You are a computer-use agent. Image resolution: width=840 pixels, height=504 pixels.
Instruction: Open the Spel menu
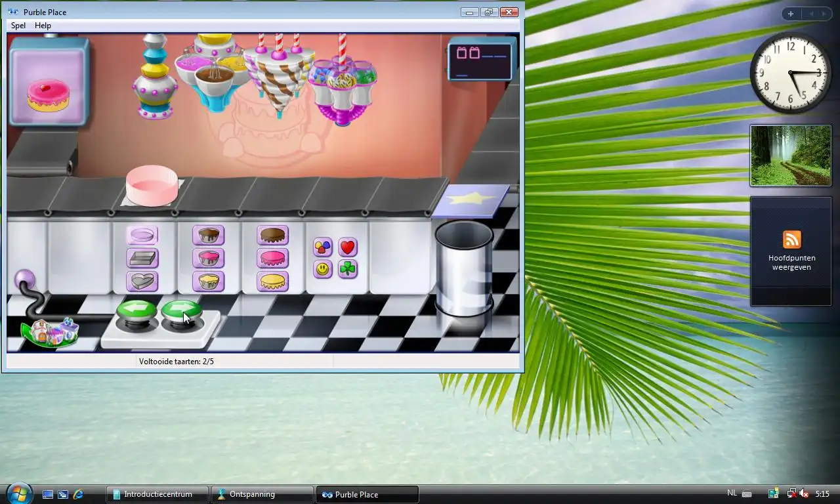click(18, 26)
